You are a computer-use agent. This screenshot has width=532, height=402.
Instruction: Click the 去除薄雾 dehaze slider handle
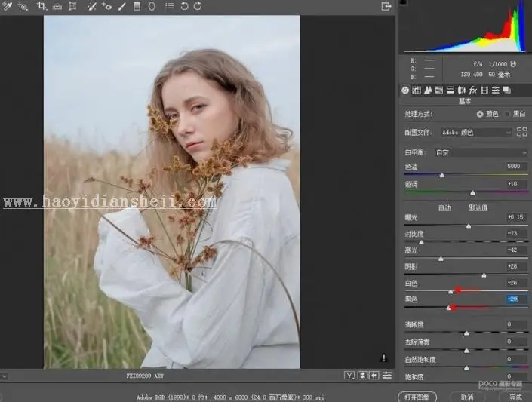(466, 351)
